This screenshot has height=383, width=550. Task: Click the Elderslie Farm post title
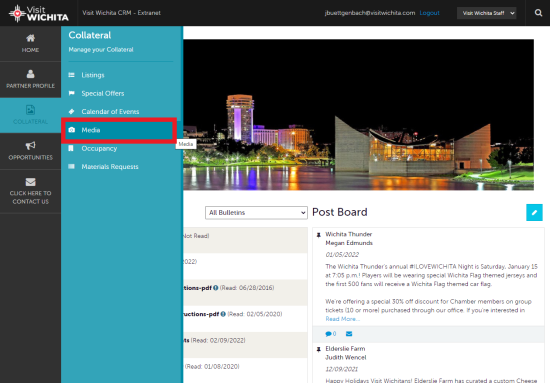(345, 349)
